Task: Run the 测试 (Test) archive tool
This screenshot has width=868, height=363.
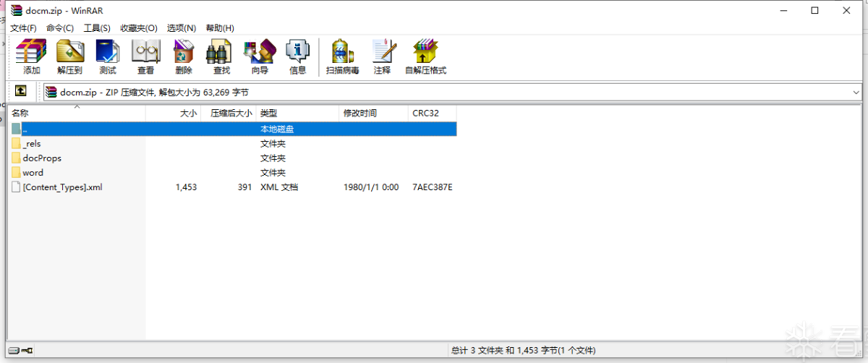Action: click(x=108, y=57)
